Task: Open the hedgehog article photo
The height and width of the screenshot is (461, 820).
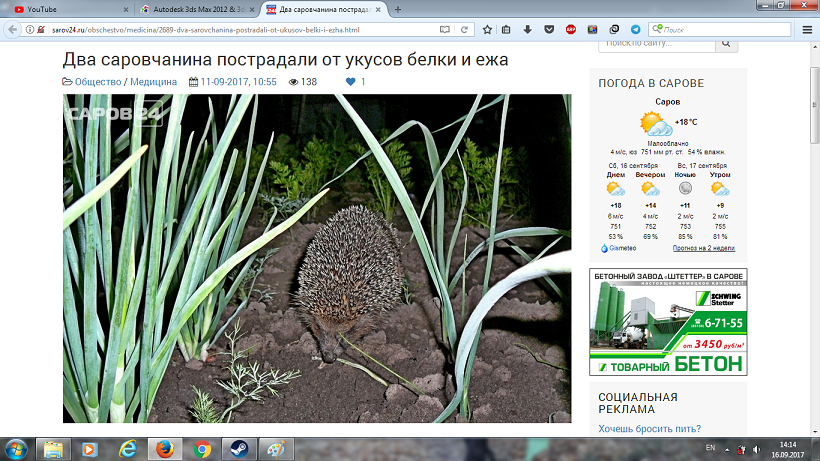Action: coord(317,258)
